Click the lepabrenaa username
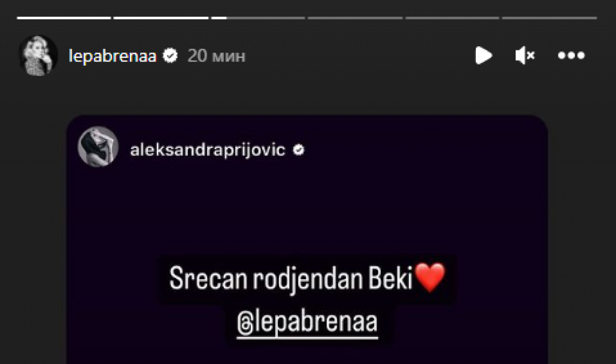Viewport: 616px width, 364px height. point(112,56)
